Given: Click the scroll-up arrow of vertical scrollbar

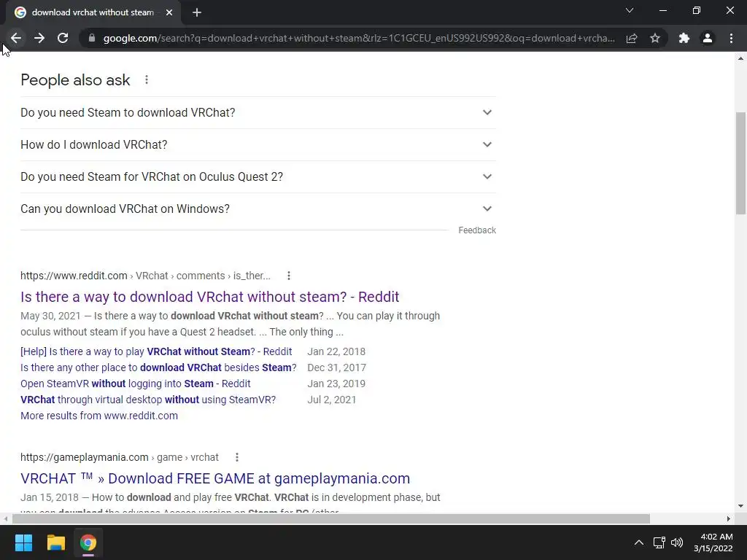Looking at the screenshot, I should [x=741, y=58].
